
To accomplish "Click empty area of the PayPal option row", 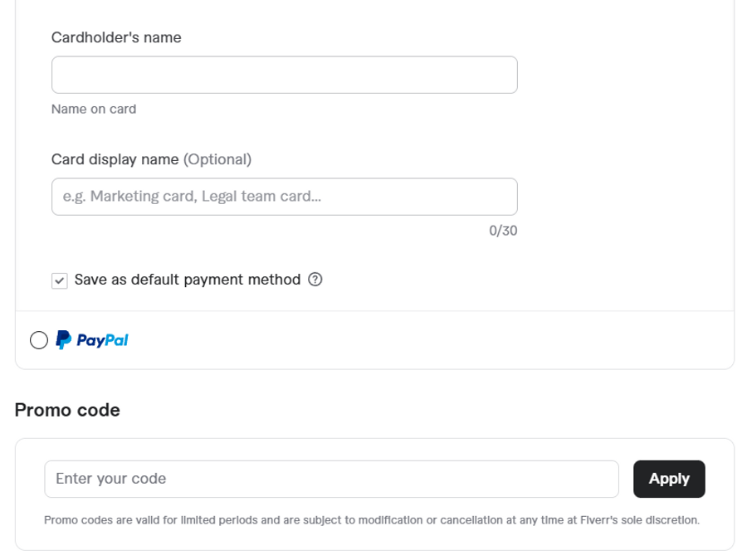I will [432, 340].
